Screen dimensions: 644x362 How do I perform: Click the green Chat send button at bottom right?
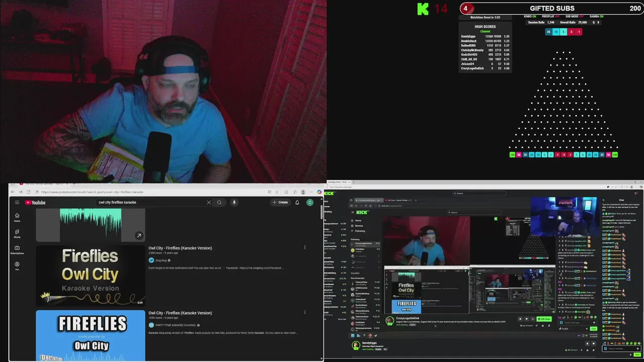coord(637,354)
